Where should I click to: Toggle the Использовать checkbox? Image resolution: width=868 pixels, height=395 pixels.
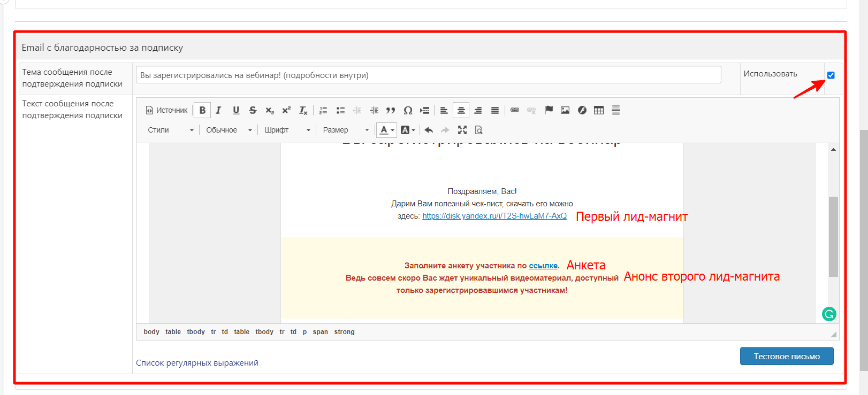(x=831, y=75)
